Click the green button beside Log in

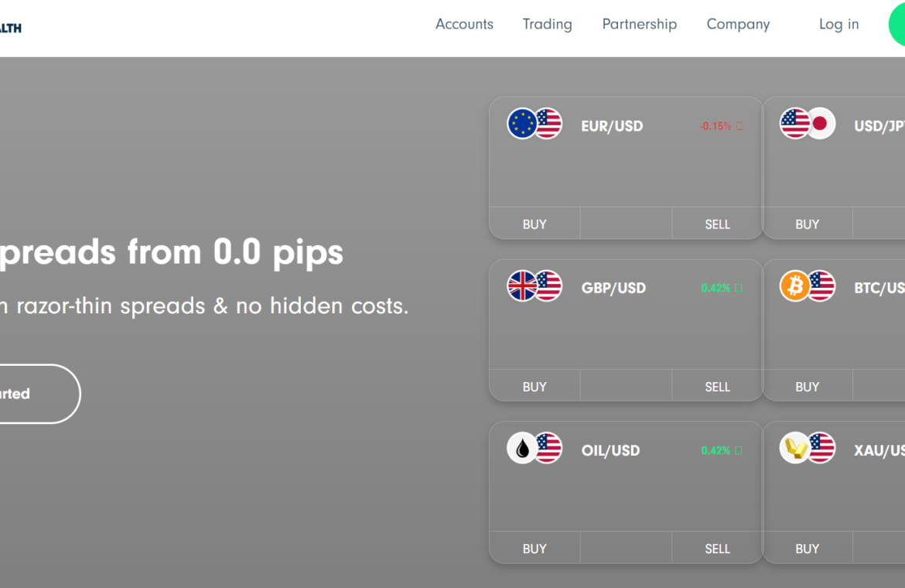click(897, 24)
